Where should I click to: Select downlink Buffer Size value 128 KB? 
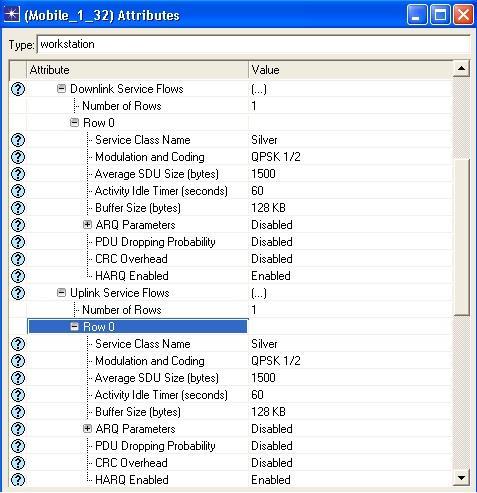268,208
